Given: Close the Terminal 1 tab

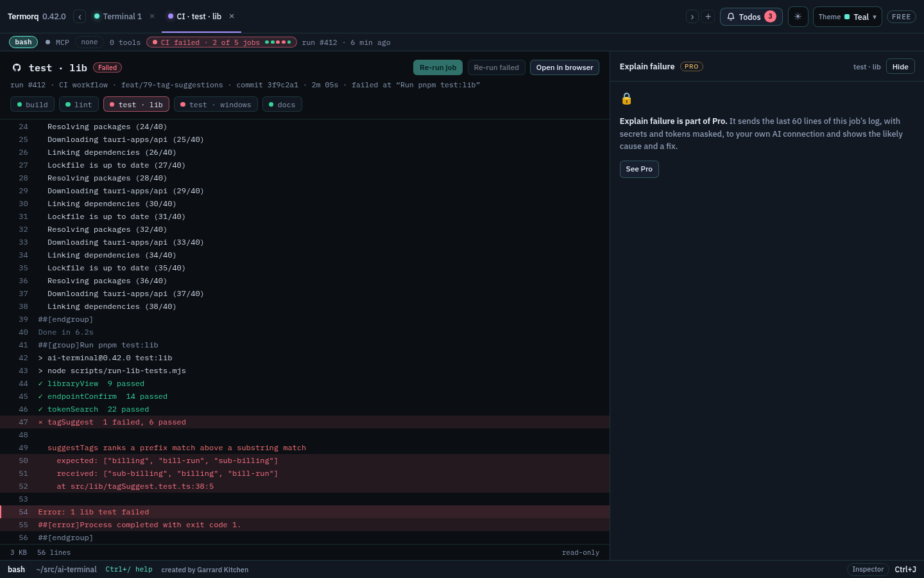Looking at the screenshot, I should click(x=152, y=17).
